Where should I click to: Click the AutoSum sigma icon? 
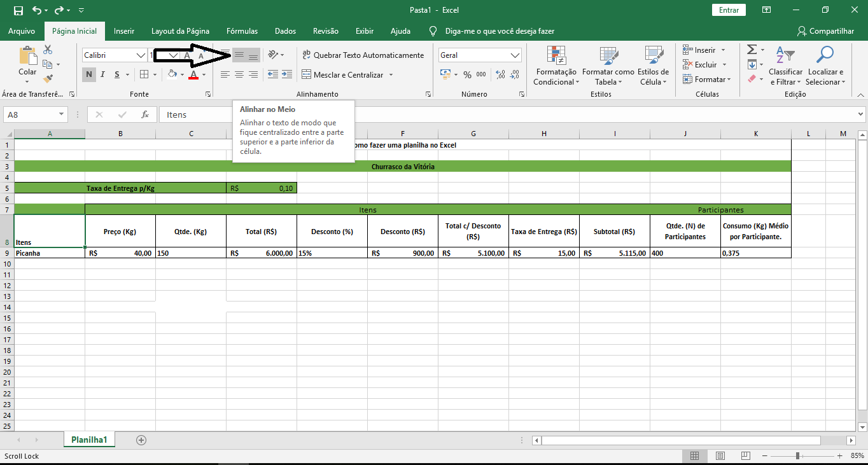[752, 50]
